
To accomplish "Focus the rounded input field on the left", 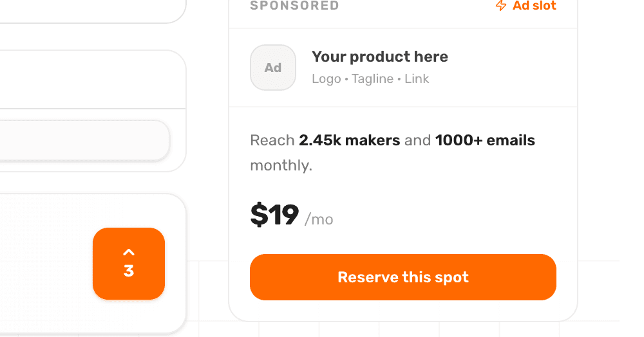I will point(84,140).
